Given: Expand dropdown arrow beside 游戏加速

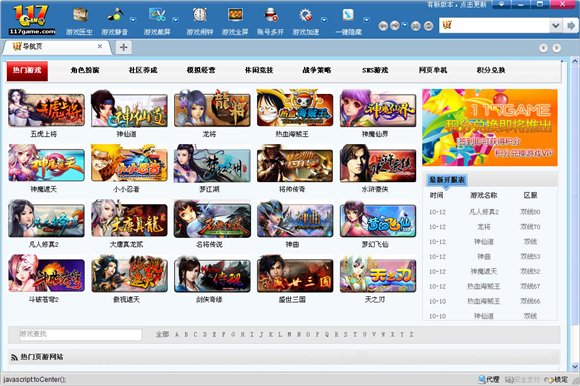Looking at the screenshot, I should (324, 20).
